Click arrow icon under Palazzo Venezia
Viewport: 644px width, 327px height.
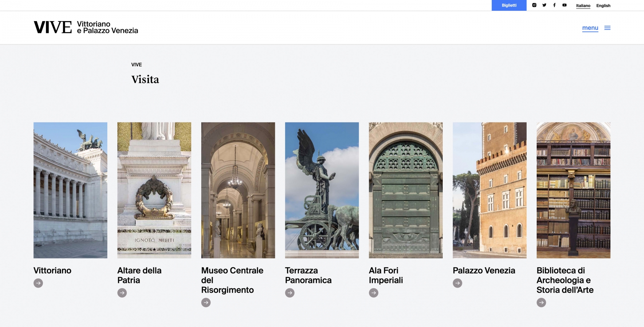(x=457, y=283)
